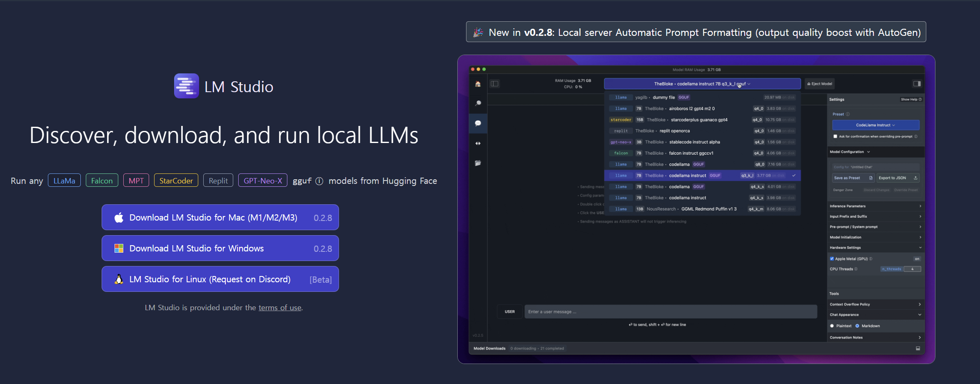980x384 pixels.
Task: Enable Ask for confirmation when overriding pre-prompt
Action: 835,136
